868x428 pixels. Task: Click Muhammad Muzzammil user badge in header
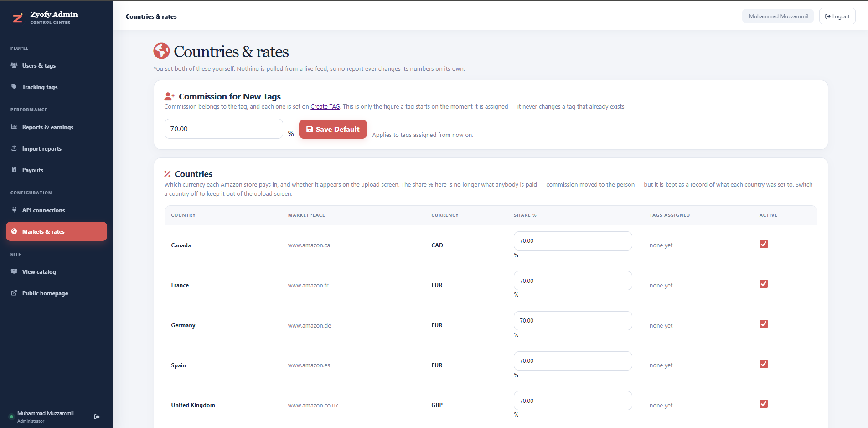[x=778, y=16]
